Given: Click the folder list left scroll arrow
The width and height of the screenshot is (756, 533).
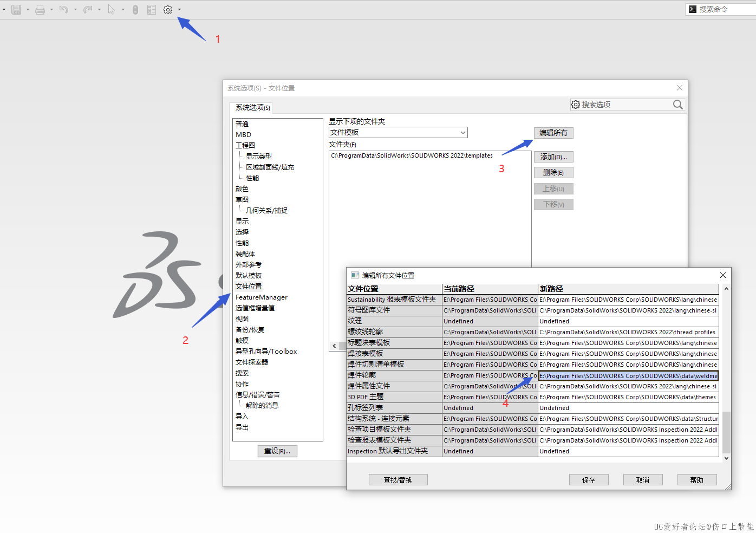Looking at the screenshot, I should [334, 346].
